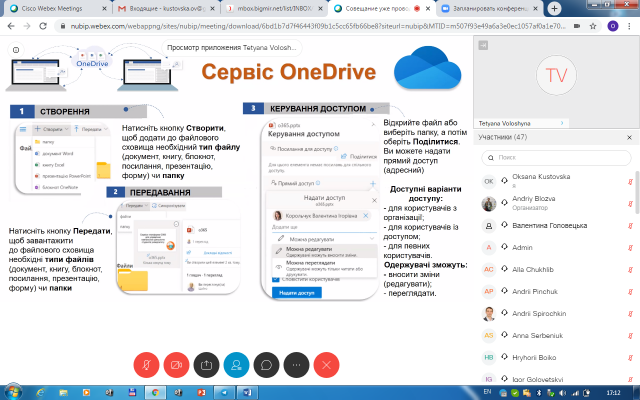Click Andriy Blozva muted mic icon
640x400 pixels.
point(630,204)
